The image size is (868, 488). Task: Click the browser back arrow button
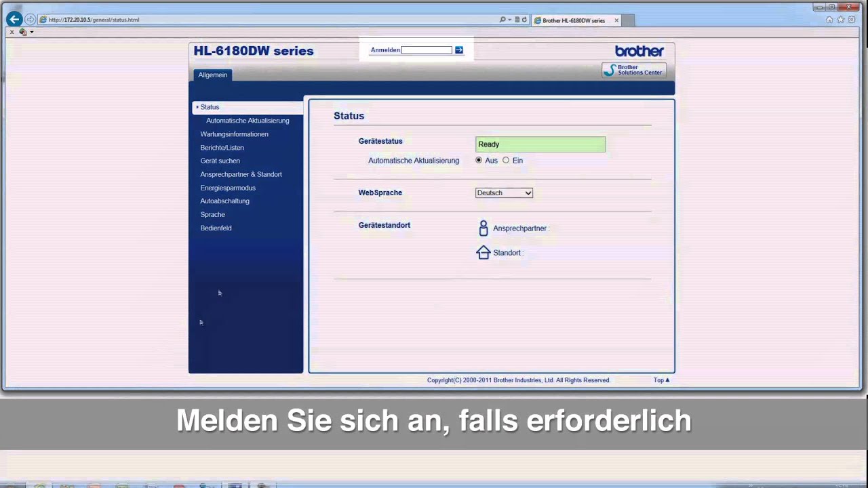(14, 20)
